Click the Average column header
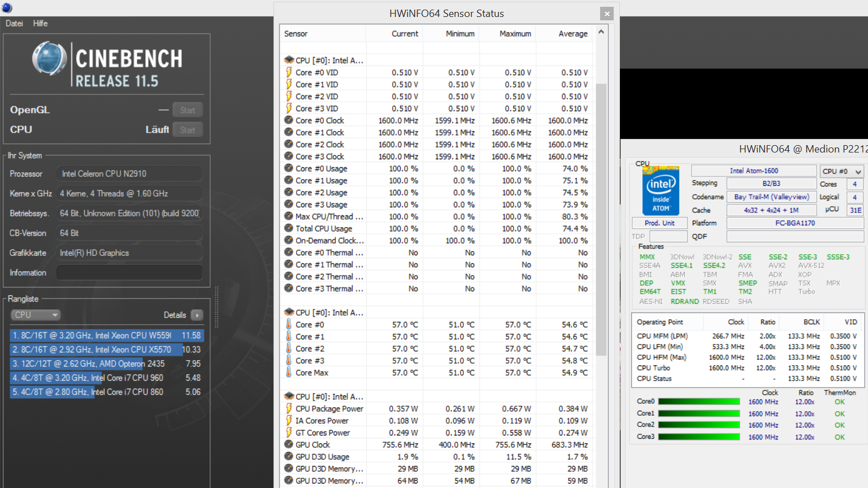868x488 pixels. click(563, 34)
